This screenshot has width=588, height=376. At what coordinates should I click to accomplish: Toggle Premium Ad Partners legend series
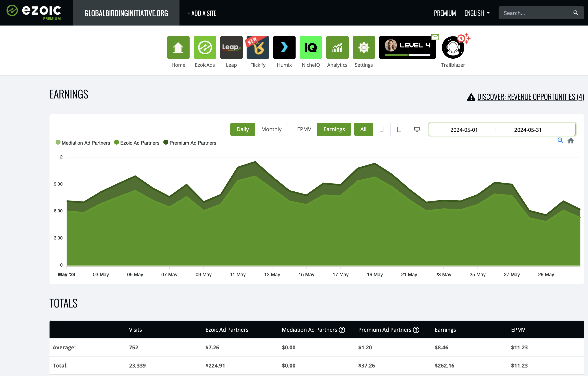click(x=190, y=143)
